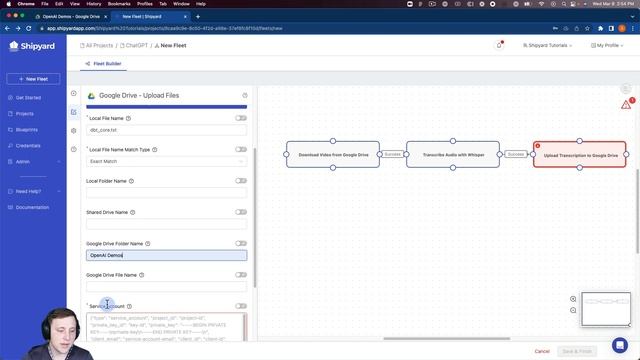Toggle the Local File Name Match Type switch
Screen dimensions: 640x360
click(x=241, y=149)
